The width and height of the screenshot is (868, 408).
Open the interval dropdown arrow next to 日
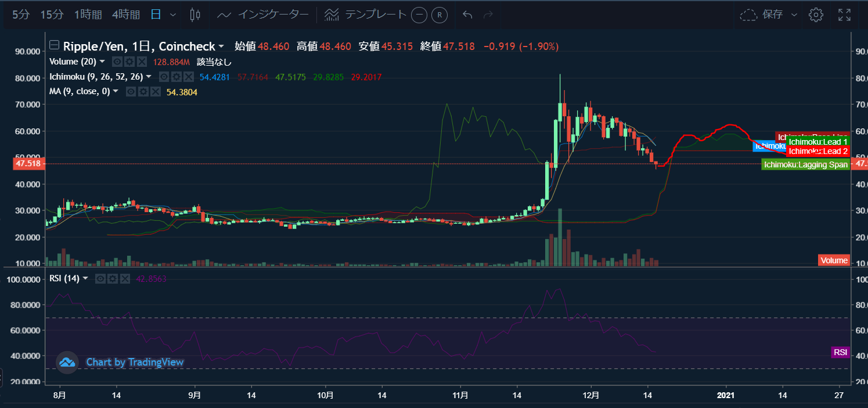[173, 15]
